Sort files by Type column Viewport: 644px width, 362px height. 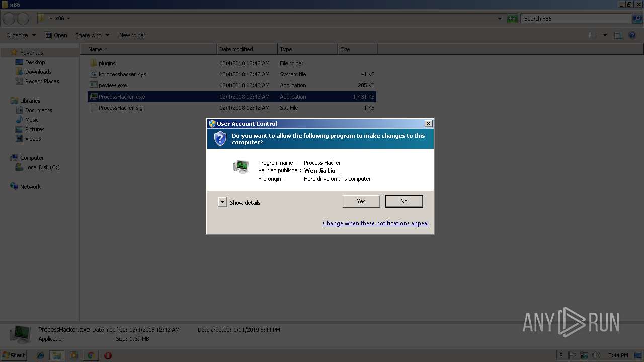307,49
